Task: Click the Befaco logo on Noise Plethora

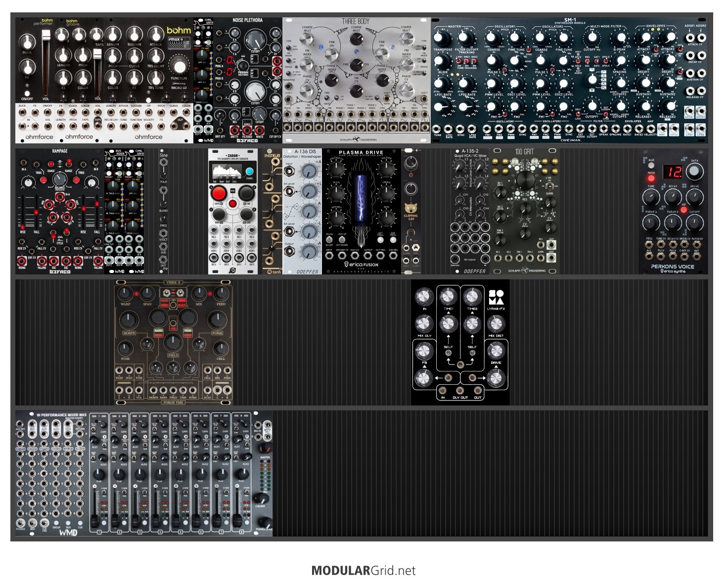Action: click(x=247, y=140)
